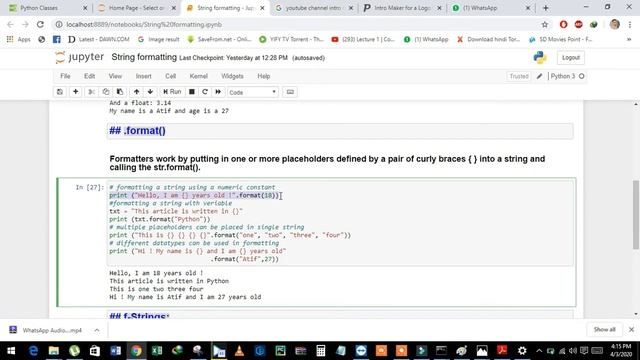The width and height of the screenshot is (640, 360).
Task: Click the Logout button
Action: [x=571, y=58]
